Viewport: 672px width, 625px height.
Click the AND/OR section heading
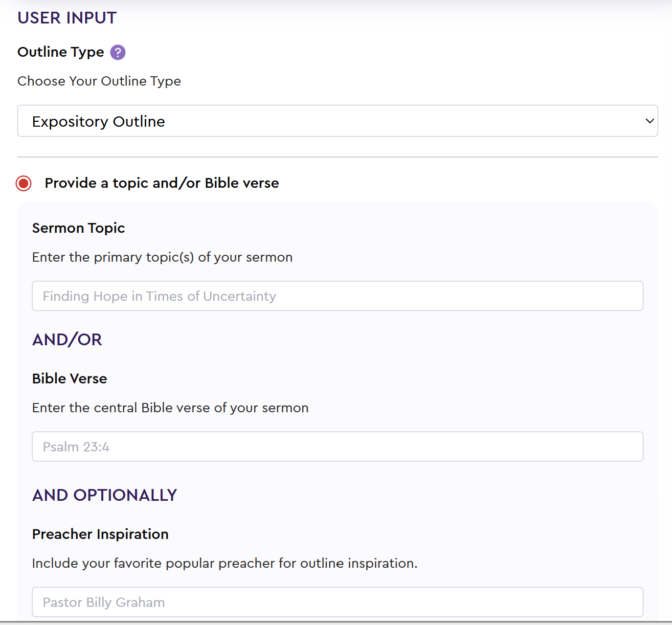pyautogui.click(x=67, y=339)
